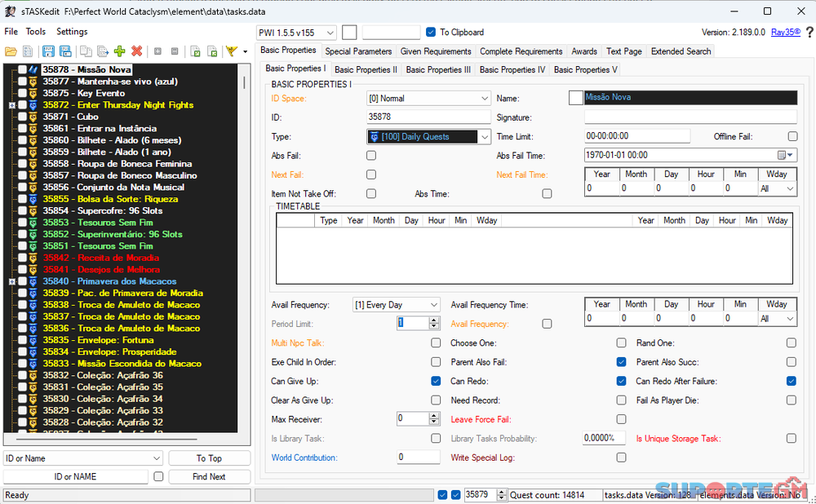Open the Tools menu
The width and height of the screenshot is (816, 504).
pos(36,32)
